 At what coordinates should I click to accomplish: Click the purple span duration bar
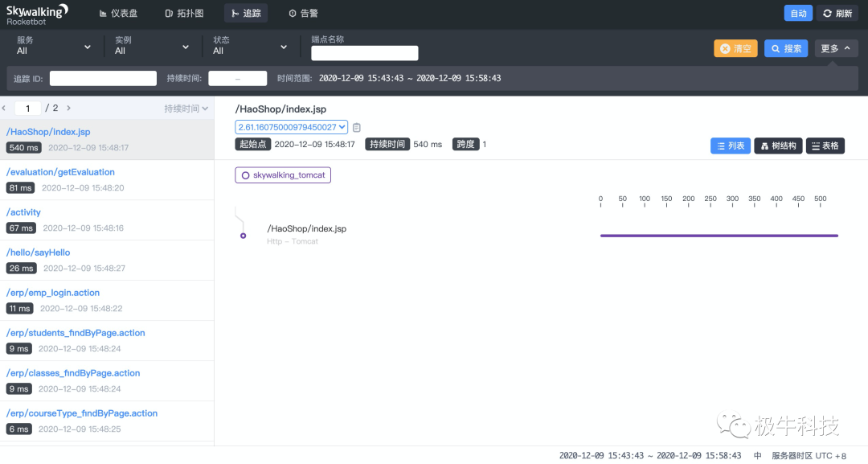[x=719, y=236]
